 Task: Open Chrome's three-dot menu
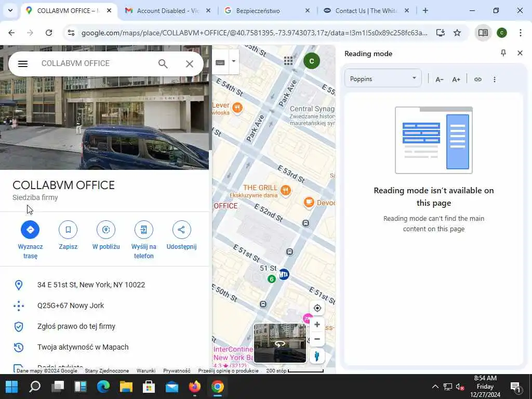pos(521,33)
